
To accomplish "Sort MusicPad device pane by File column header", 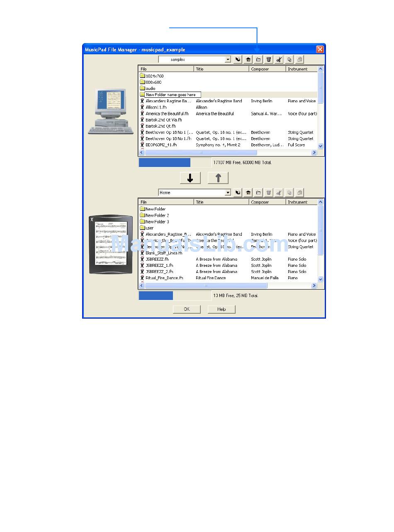I will 166,202.
